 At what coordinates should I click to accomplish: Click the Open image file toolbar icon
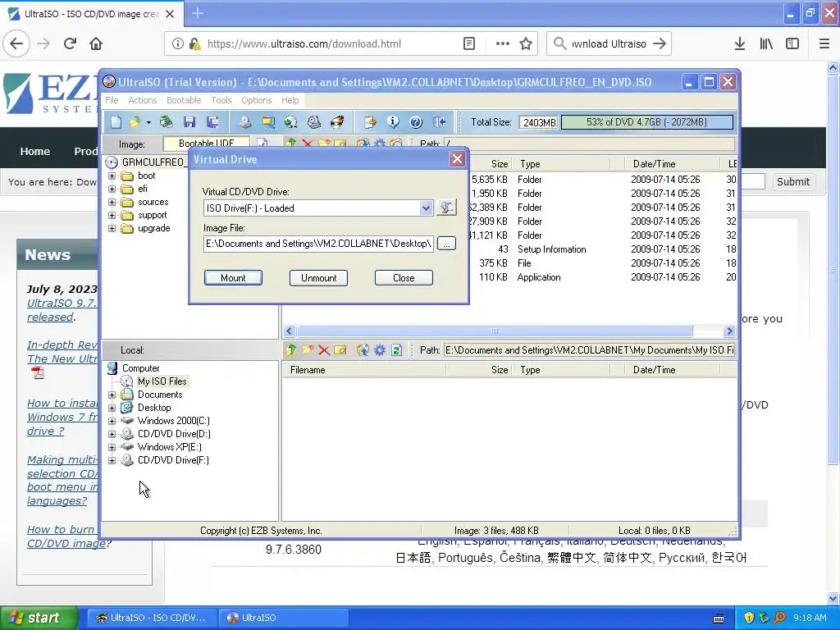tap(135, 122)
